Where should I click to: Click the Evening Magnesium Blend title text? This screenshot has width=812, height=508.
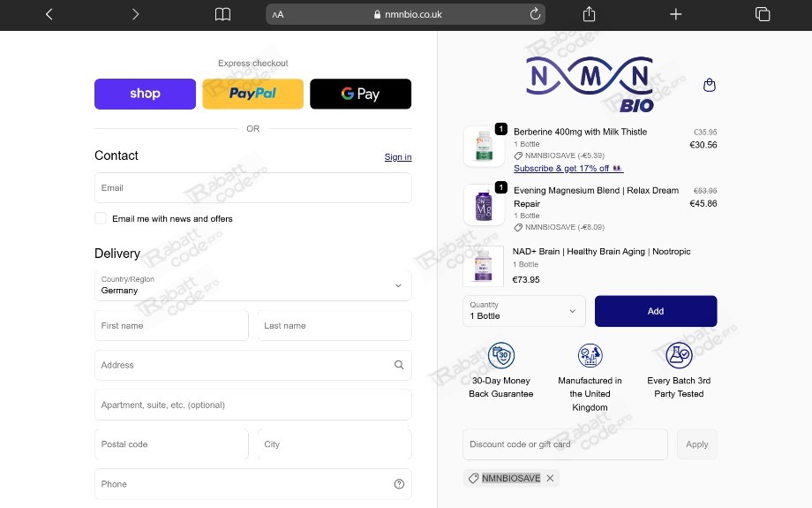coord(596,197)
